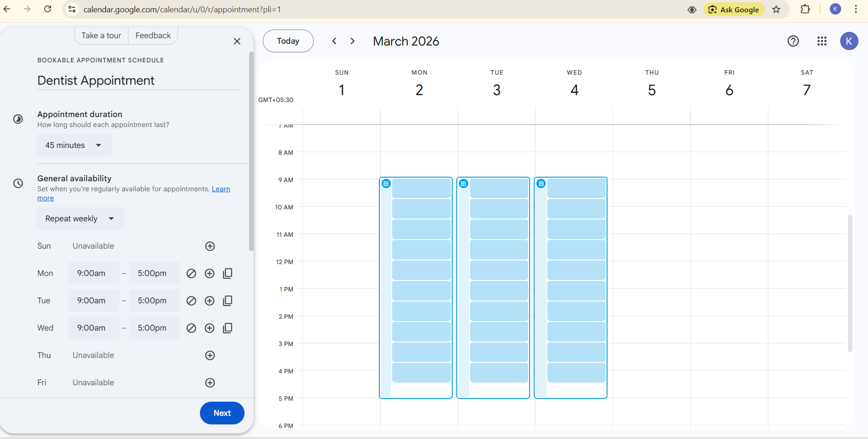The image size is (868, 439).
Task: Select the Take a tour tab
Action: coord(101,36)
